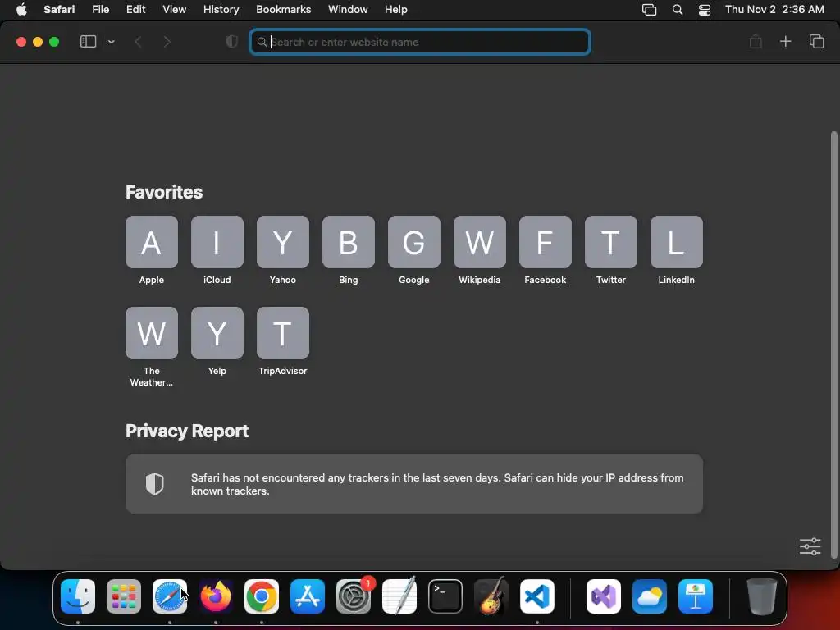The width and height of the screenshot is (840, 630).
Task: Click the Share toolbar icon
Action: pyautogui.click(x=756, y=41)
